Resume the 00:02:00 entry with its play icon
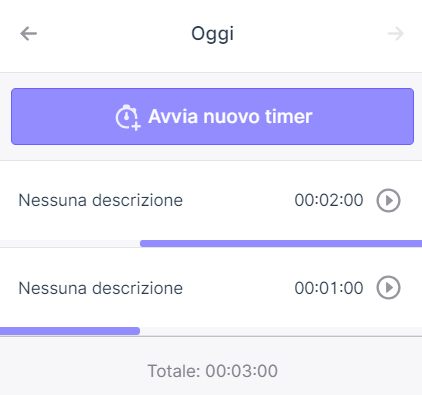Screen dimensions: 422x395 [x=388, y=200]
